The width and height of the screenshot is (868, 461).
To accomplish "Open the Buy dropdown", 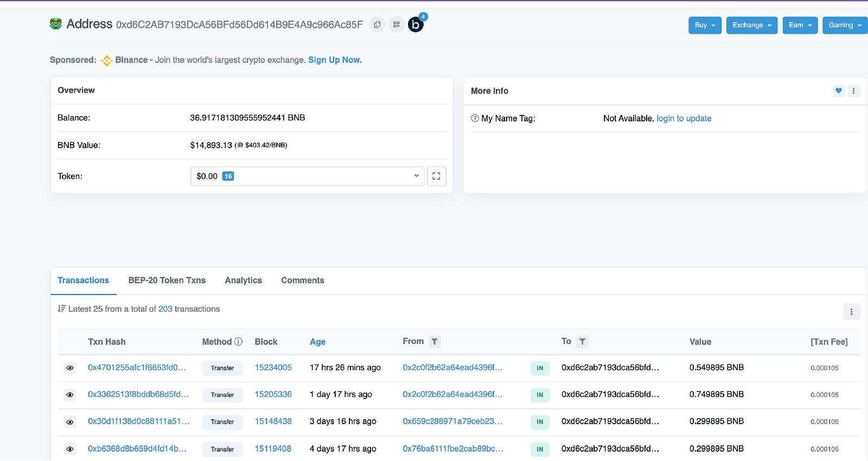I will coord(705,25).
